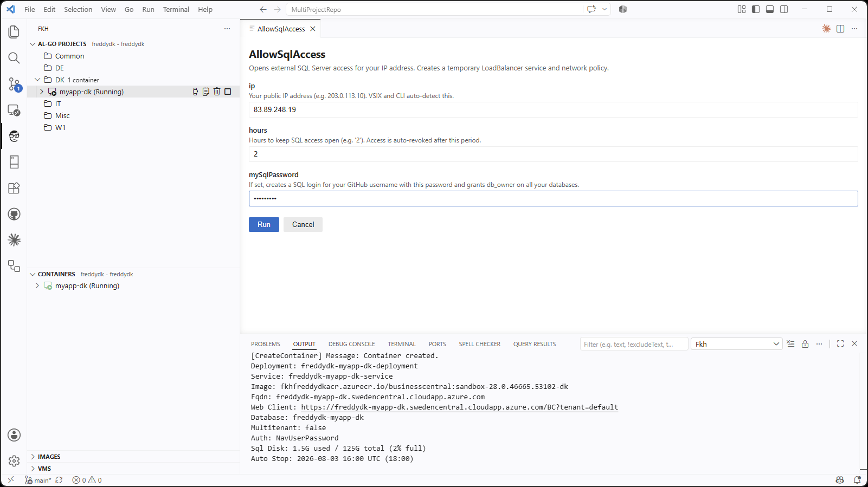Click the hexagon icon beside the command center
Screen dimensions: 868x487
623,9
